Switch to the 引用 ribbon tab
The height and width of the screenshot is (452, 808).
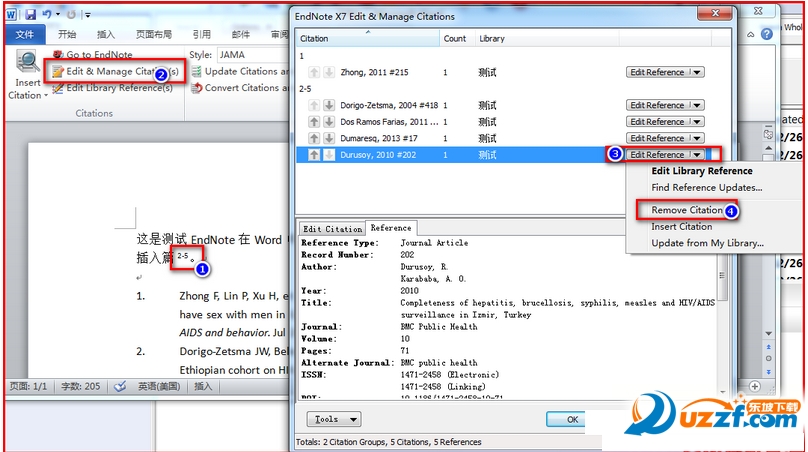[x=201, y=35]
